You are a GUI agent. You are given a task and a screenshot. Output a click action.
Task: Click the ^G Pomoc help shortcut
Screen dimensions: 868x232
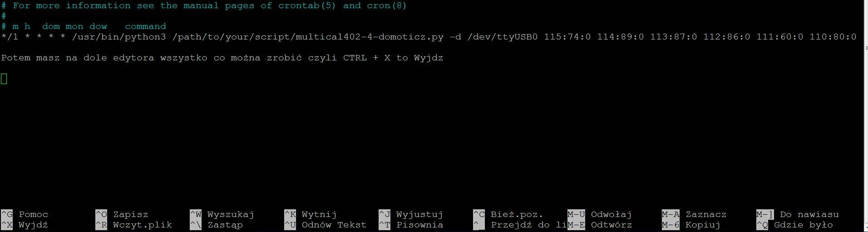tap(25, 214)
